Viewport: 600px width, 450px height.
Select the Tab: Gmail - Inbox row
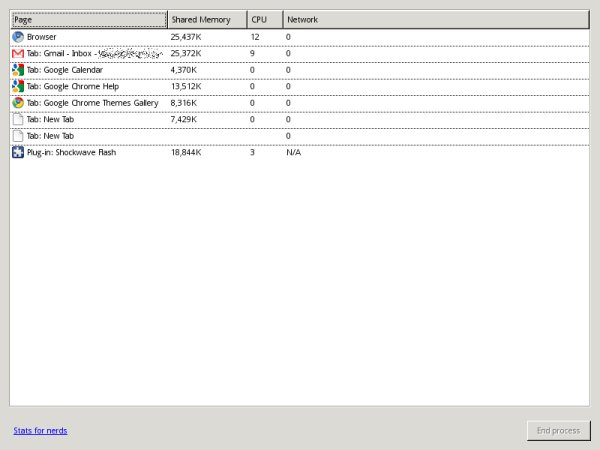click(x=300, y=54)
